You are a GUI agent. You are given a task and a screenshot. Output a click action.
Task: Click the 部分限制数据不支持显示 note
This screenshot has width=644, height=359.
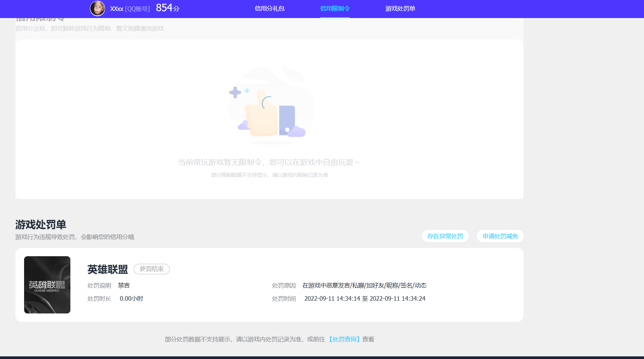coord(269,175)
